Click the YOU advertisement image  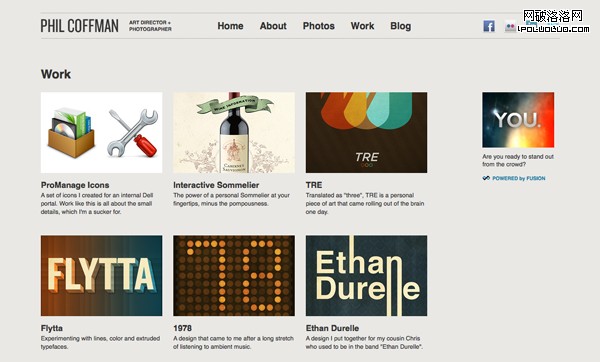pyautogui.click(x=518, y=120)
